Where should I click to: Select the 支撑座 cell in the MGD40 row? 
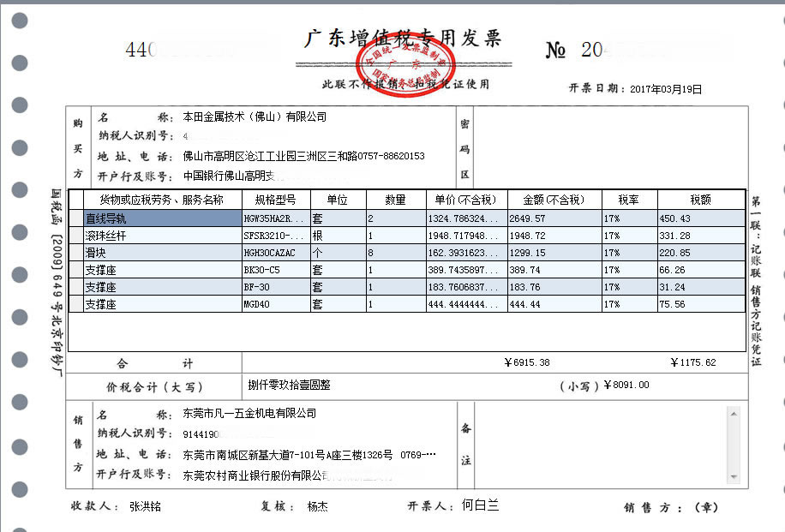163,304
